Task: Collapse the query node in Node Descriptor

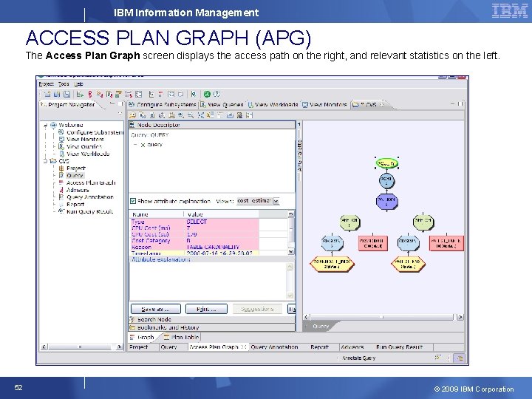Action: click(x=135, y=145)
